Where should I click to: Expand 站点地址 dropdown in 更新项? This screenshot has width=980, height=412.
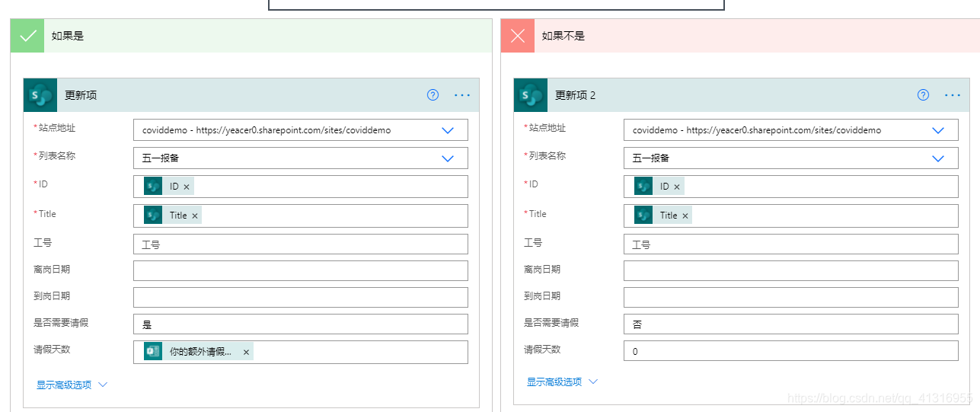[x=448, y=130]
